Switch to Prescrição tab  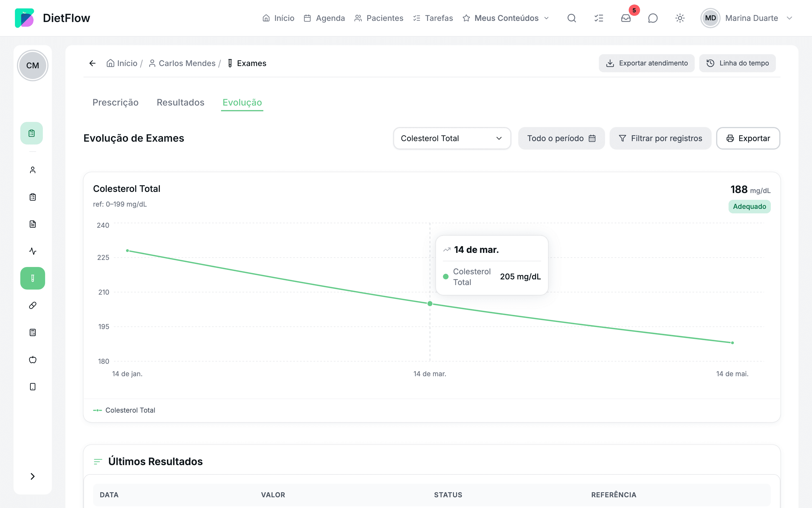(115, 102)
